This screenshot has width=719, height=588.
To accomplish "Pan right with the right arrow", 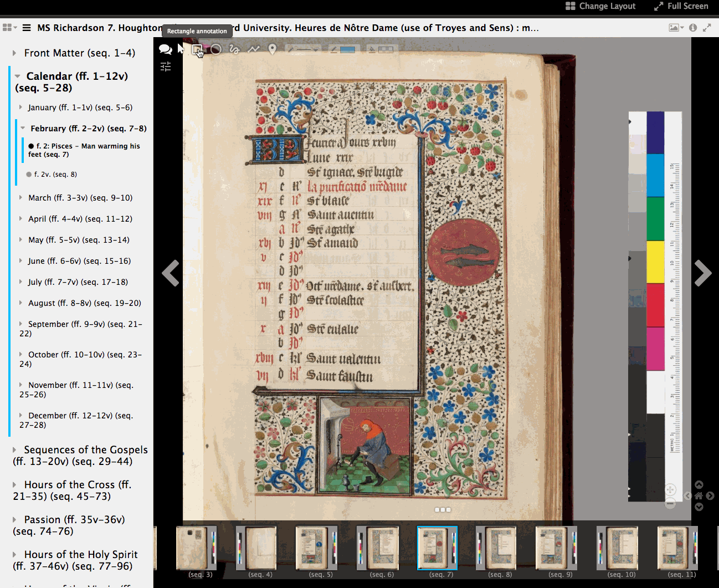I will 710,496.
